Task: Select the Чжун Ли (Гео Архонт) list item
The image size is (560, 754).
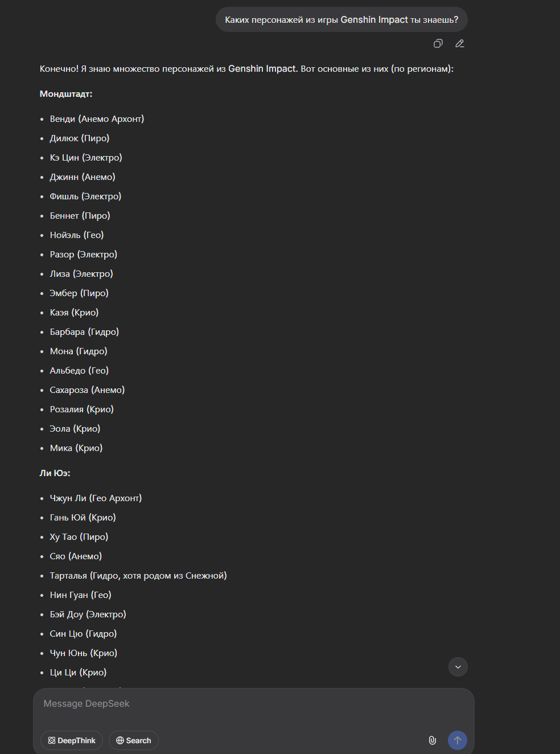Action: pyautogui.click(x=96, y=498)
